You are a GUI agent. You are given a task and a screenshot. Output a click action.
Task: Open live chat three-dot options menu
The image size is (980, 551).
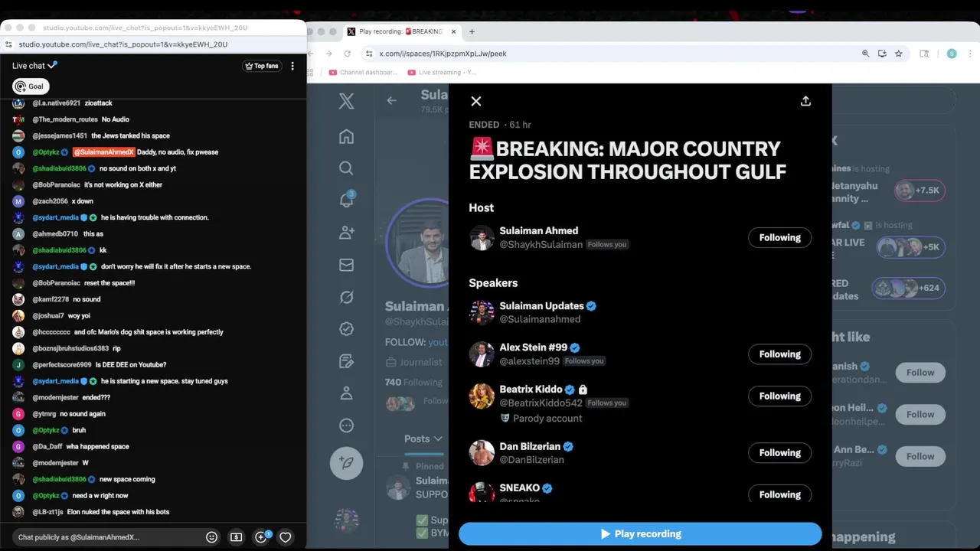pos(292,66)
